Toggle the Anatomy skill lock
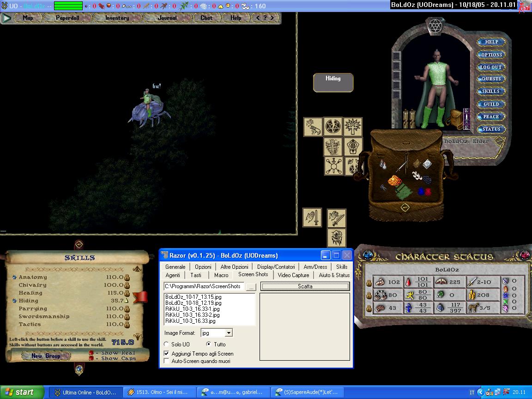 coord(127,277)
